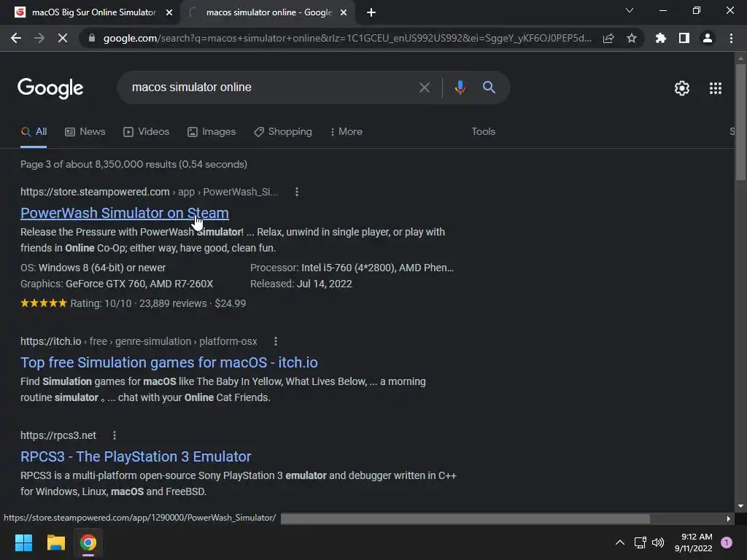
Task: Click the vertical page scrollbar thumb
Action: (x=740, y=122)
